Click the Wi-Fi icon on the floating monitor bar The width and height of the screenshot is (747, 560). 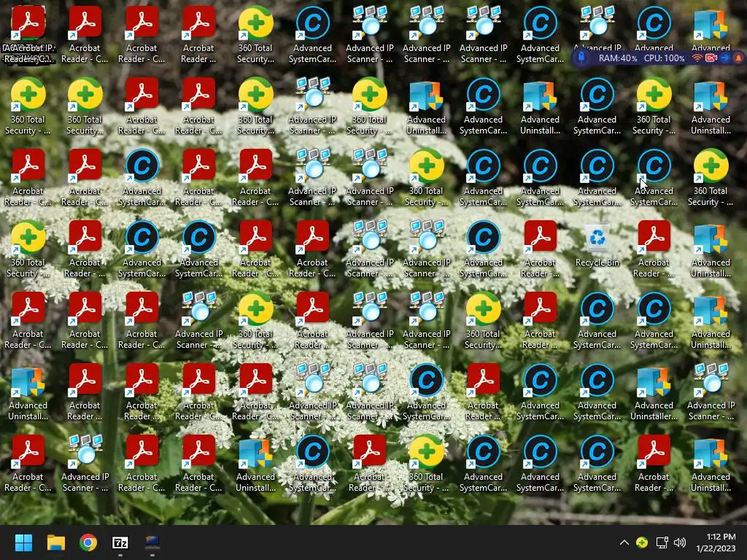(697, 58)
